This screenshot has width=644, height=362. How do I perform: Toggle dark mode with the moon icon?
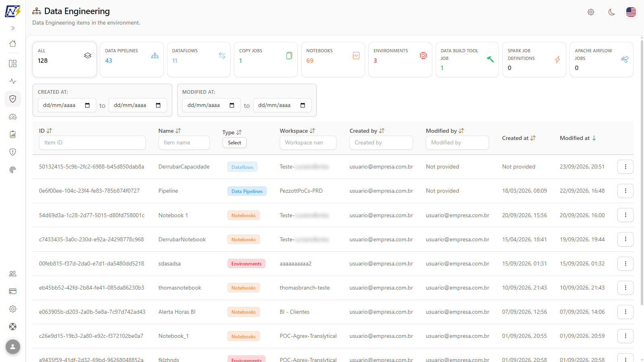coord(611,12)
